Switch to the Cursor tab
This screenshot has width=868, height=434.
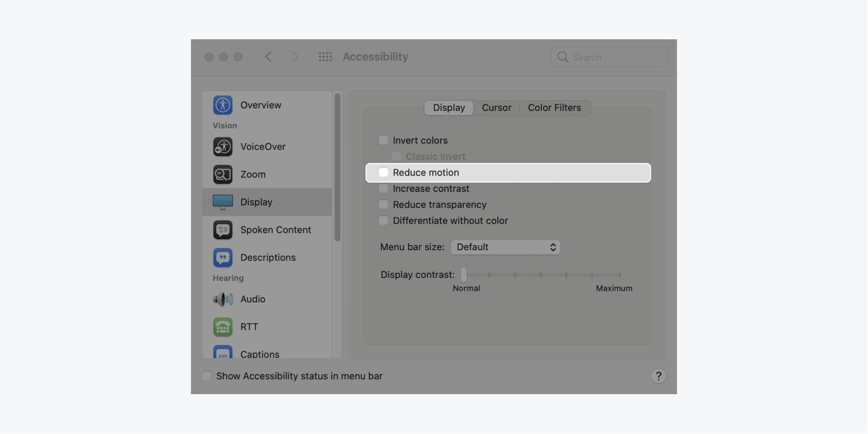(x=497, y=108)
